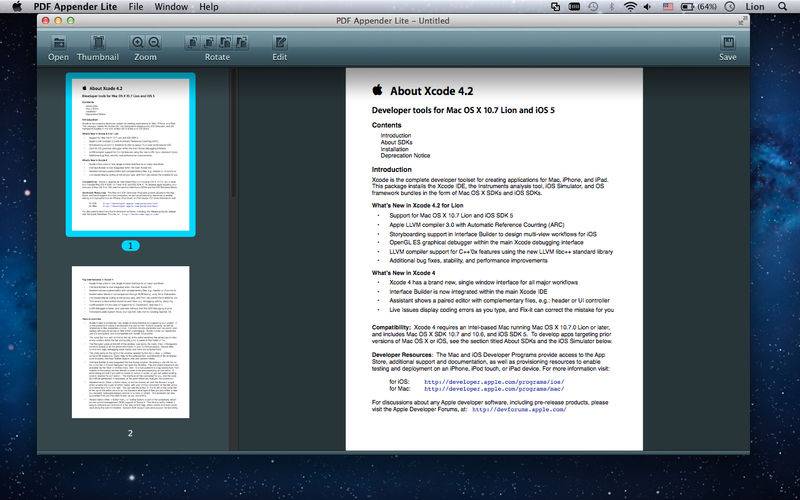The image size is (800, 500).
Task: Click the rightmost Rotate page icon
Action: pyautogui.click(x=241, y=42)
